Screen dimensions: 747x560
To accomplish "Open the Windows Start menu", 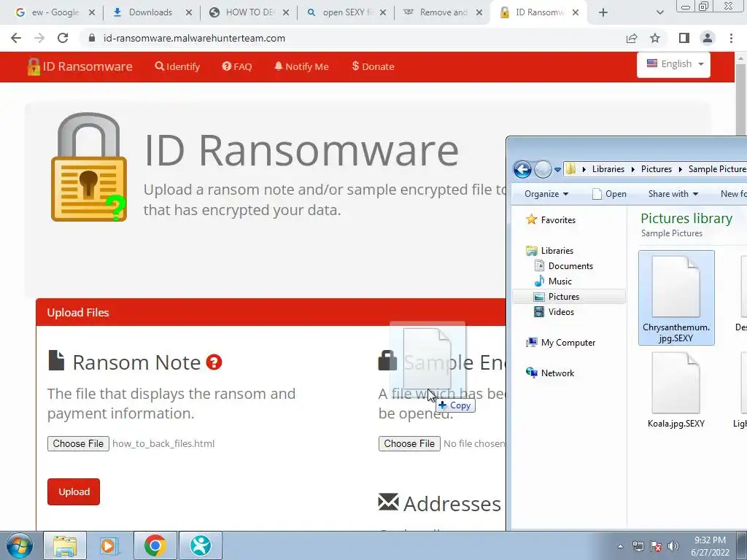I will (x=20, y=545).
